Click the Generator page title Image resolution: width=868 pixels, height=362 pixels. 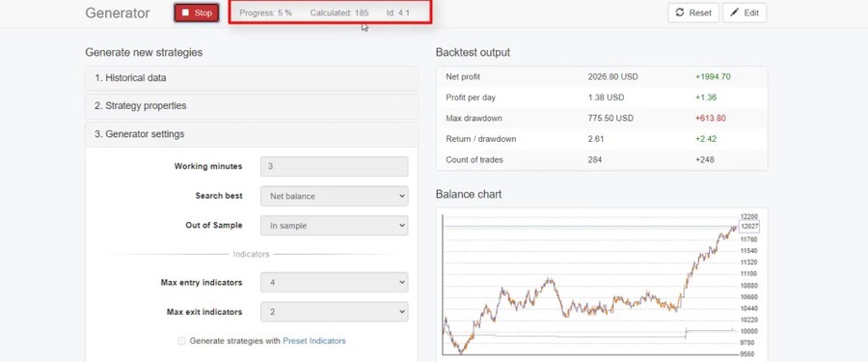coord(118,14)
